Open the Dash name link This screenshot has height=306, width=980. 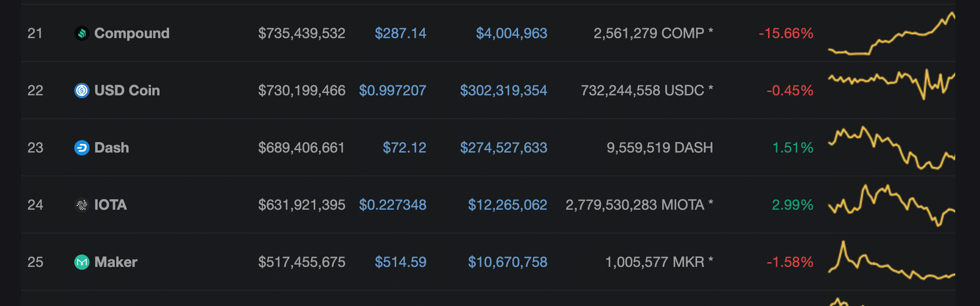tap(111, 148)
